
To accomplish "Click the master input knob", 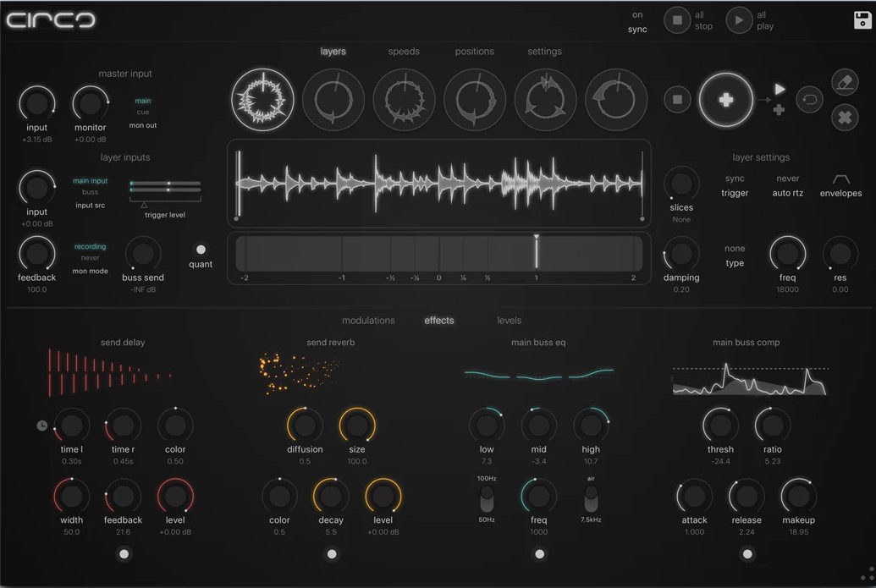I will pos(37,103).
